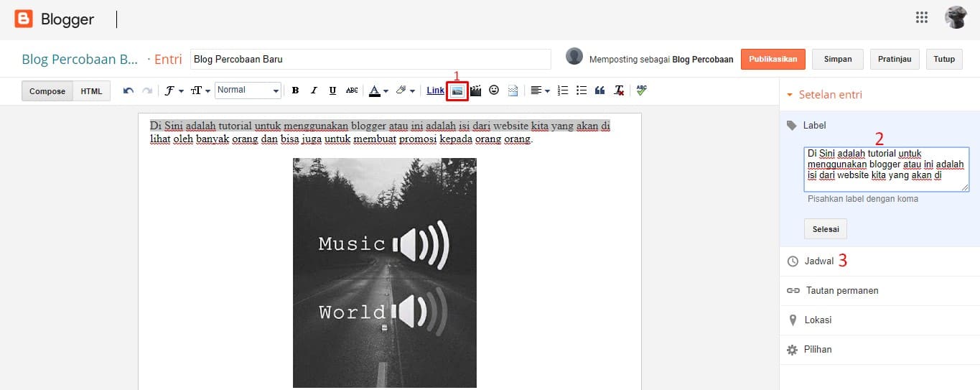Click the Tutup button
The width and height of the screenshot is (980, 390).
click(x=944, y=59)
